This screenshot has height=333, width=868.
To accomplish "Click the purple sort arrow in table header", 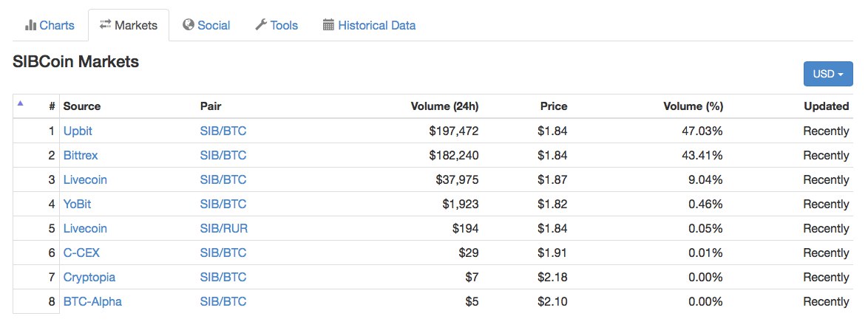I will [21, 103].
